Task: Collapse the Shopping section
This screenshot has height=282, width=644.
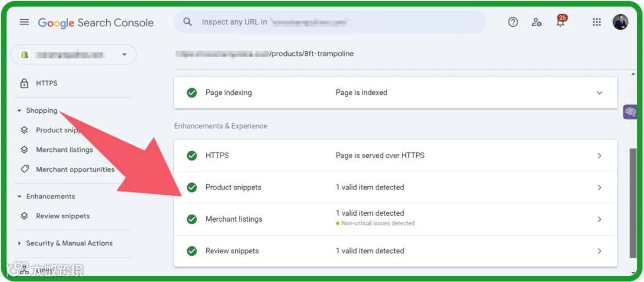Action: 19,111
